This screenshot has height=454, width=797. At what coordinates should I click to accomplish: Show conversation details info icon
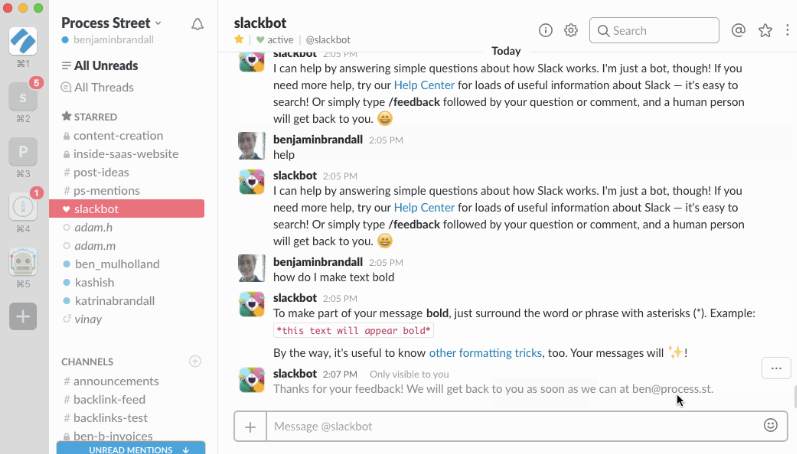tap(545, 31)
